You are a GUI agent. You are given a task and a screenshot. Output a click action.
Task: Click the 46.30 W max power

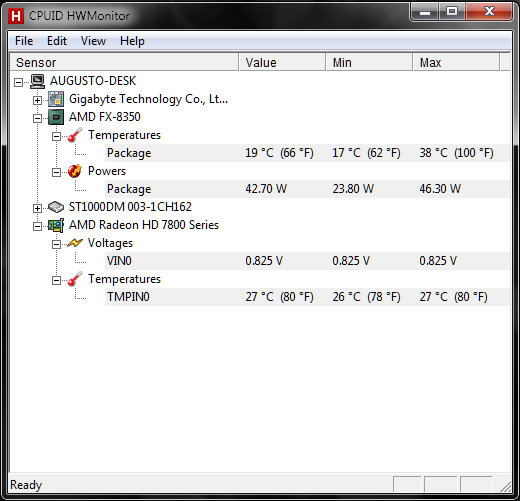[x=440, y=189]
